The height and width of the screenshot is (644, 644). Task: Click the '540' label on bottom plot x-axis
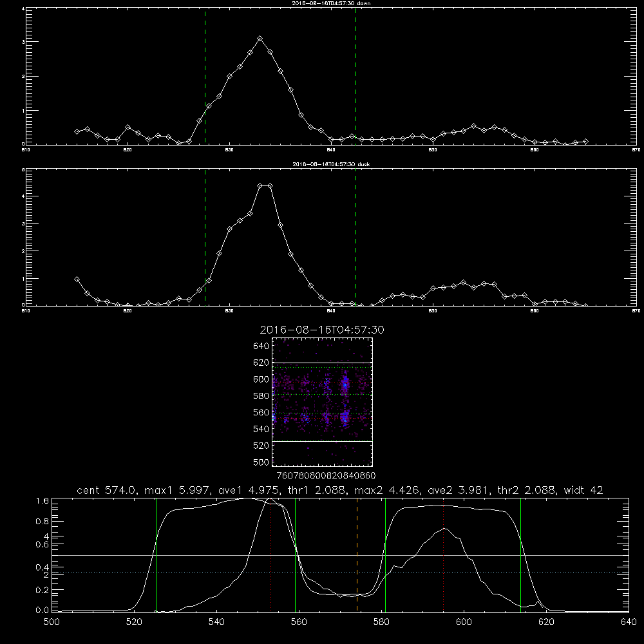pos(216,622)
